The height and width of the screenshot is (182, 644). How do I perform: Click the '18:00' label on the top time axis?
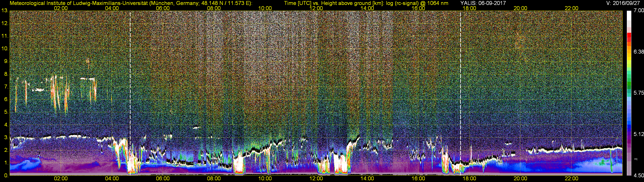point(469,8)
